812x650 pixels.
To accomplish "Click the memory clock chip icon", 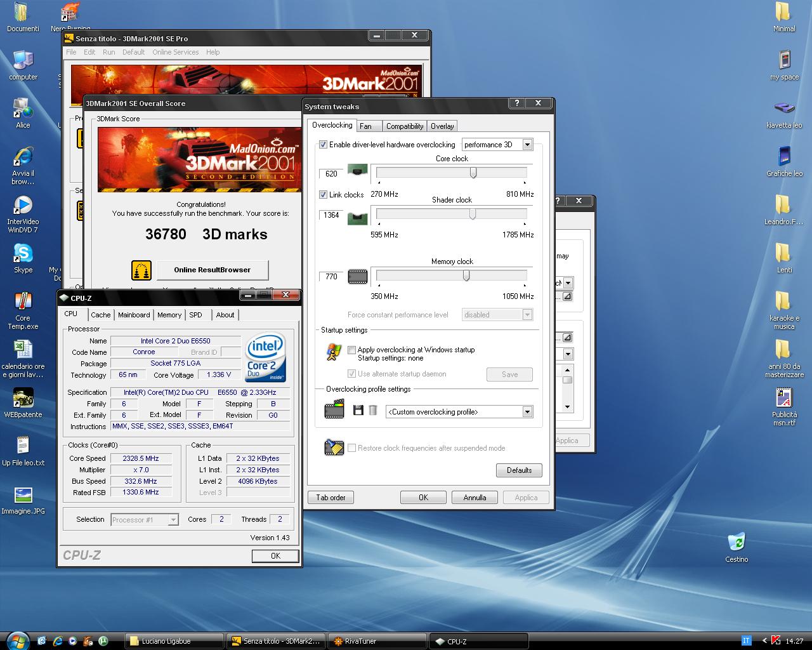I will (x=358, y=276).
